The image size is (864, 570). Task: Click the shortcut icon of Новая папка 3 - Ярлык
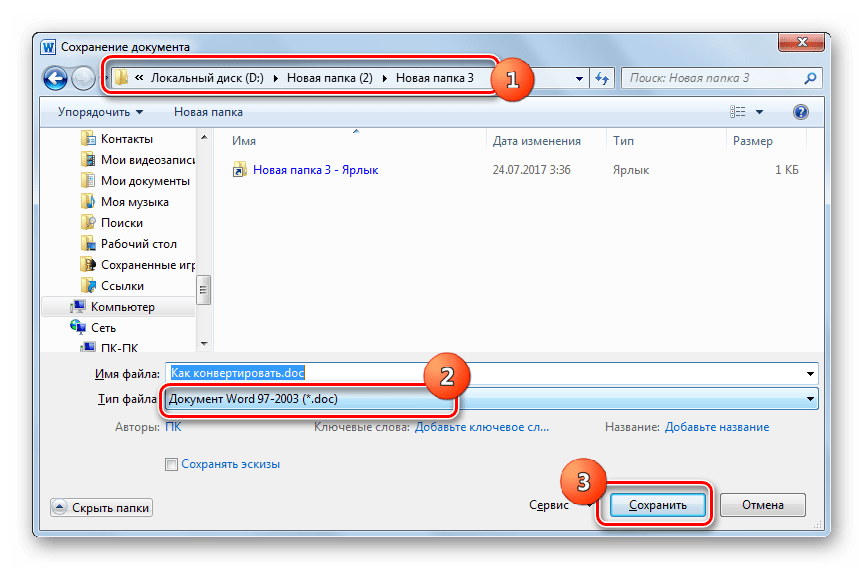pos(240,169)
